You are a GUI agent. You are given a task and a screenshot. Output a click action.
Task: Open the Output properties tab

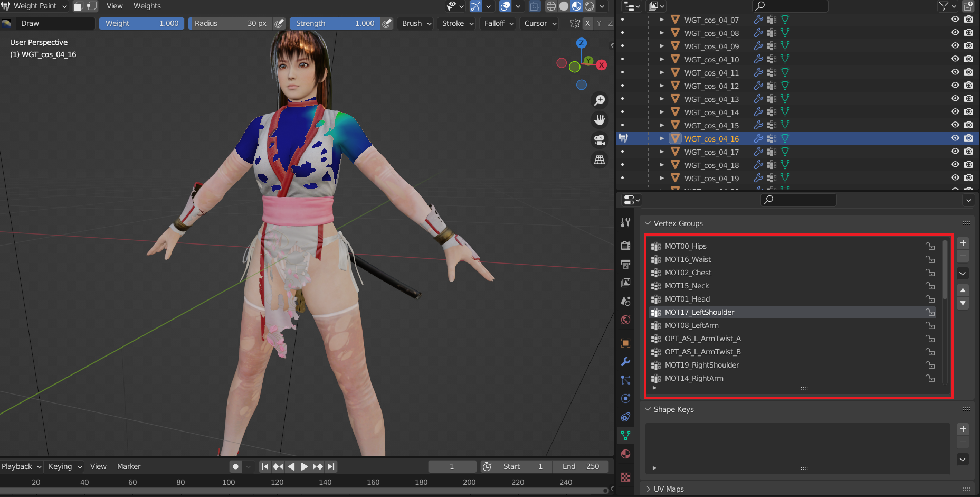point(625,264)
